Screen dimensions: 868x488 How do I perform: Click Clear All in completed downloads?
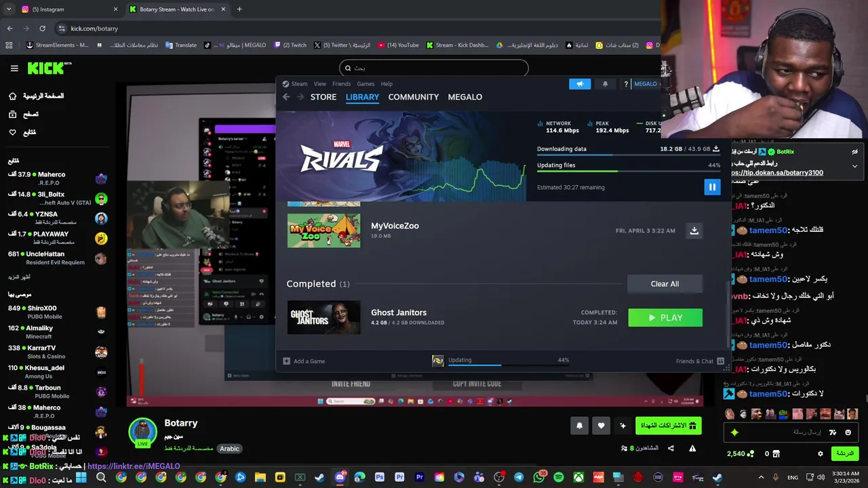(665, 284)
